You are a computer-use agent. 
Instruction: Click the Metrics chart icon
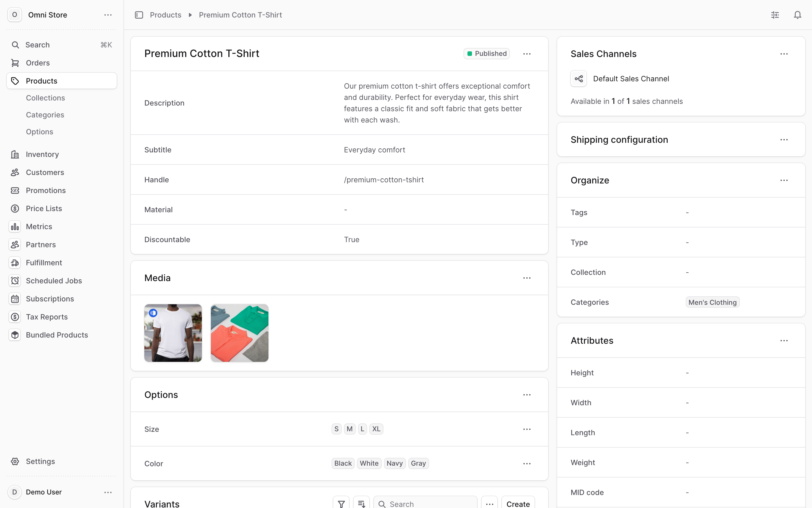coord(15,226)
